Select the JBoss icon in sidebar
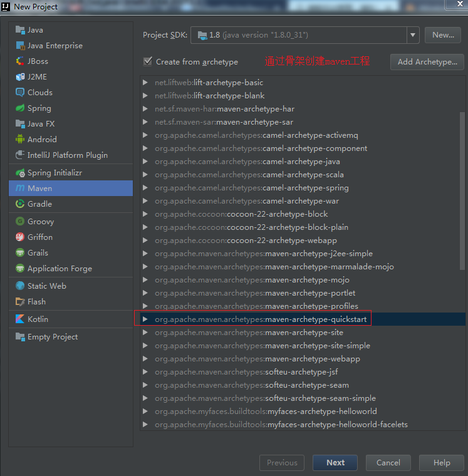The height and width of the screenshot is (476, 468). point(20,61)
